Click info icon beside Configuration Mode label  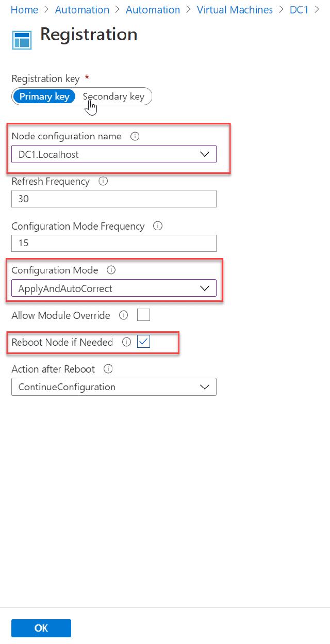pyautogui.click(x=111, y=270)
